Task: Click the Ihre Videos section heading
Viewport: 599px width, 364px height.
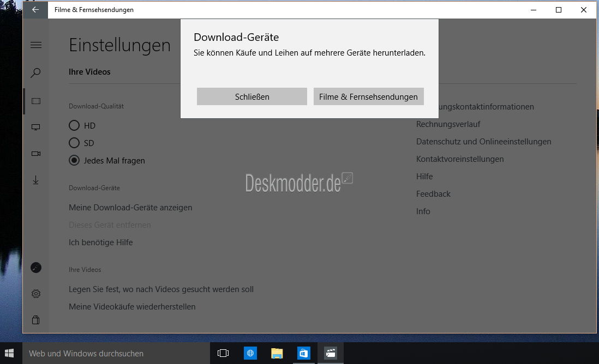Action: click(89, 72)
